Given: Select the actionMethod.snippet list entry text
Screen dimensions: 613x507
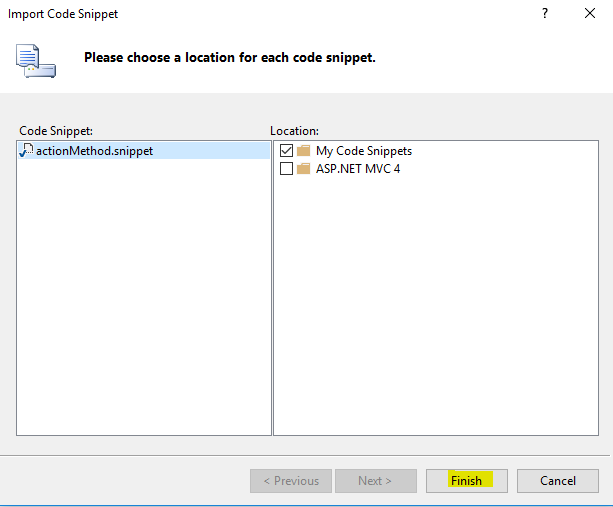Looking at the screenshot, I should pos(94,151).
